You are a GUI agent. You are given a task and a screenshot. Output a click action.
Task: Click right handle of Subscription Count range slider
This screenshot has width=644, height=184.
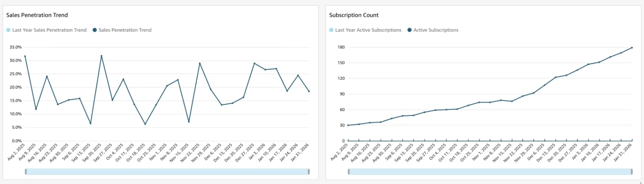pos(632,172)
